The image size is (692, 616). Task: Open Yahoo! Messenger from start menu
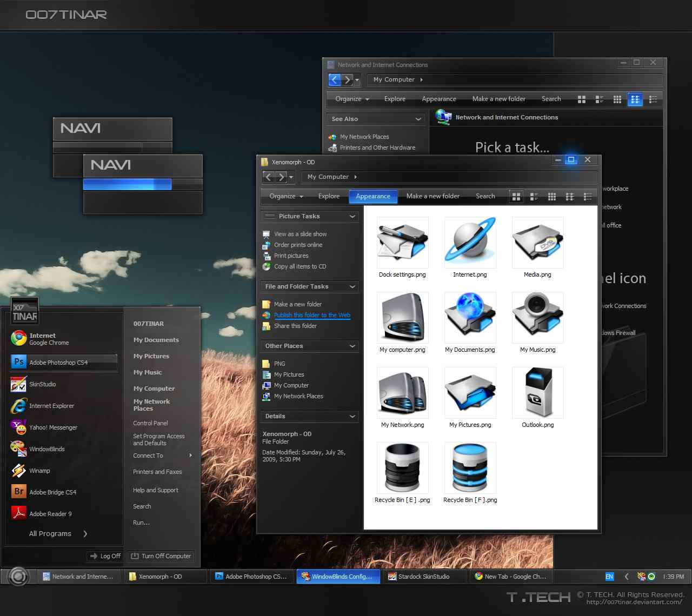point(44,427)
